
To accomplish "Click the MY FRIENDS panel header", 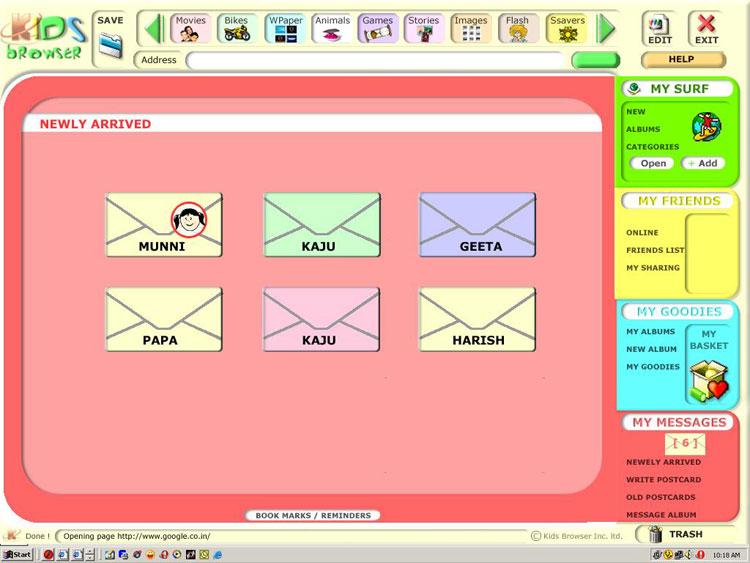I will [x=678, y=201].
